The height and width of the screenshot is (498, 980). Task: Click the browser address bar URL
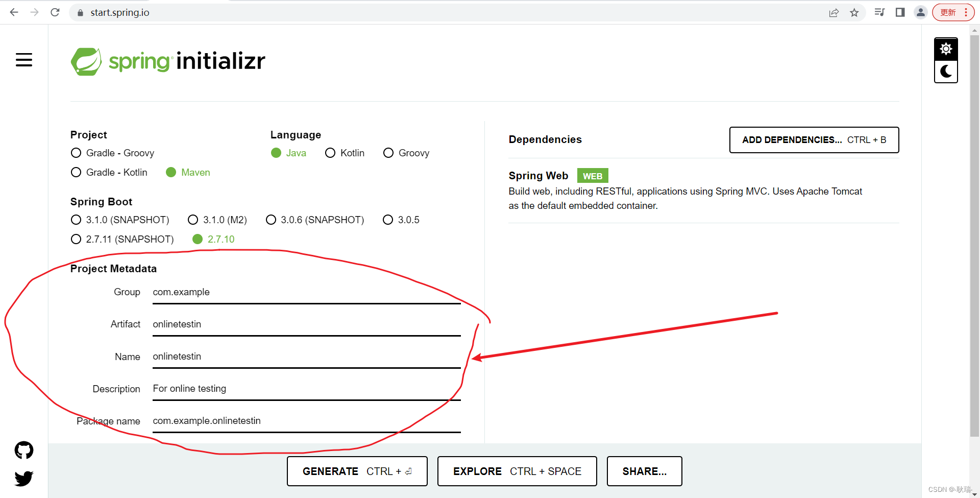(x=120, y=13)
